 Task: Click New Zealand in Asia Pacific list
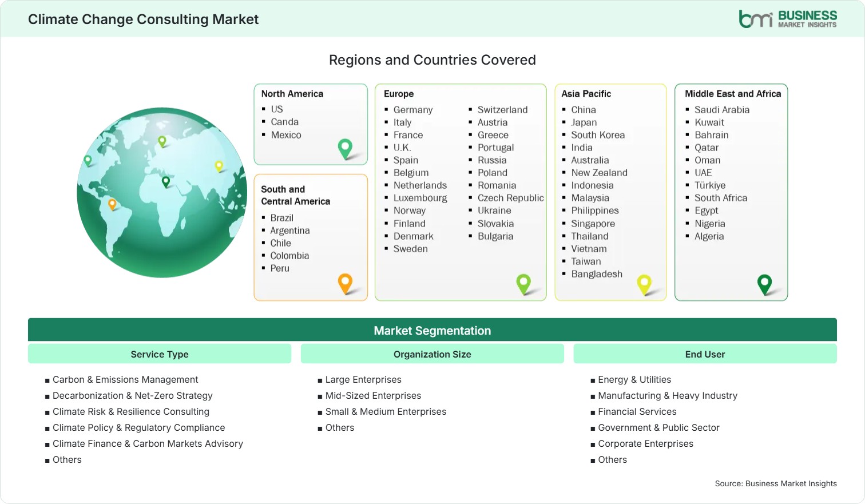point(599,173)
